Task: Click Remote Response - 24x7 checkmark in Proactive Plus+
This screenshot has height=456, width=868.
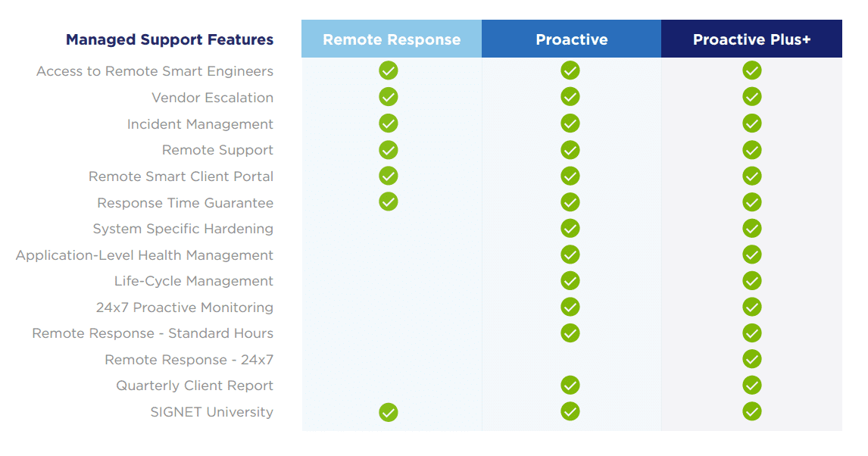Action: pos(752,359)
